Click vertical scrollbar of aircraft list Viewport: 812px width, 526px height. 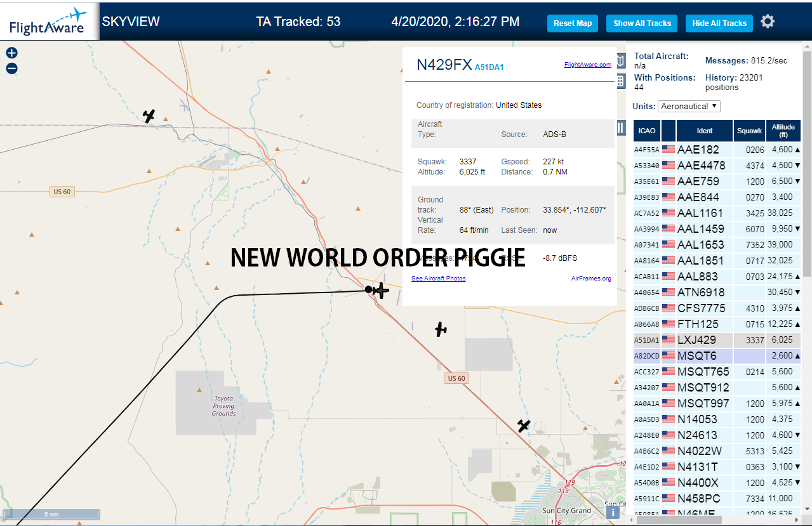pos(807,164)
